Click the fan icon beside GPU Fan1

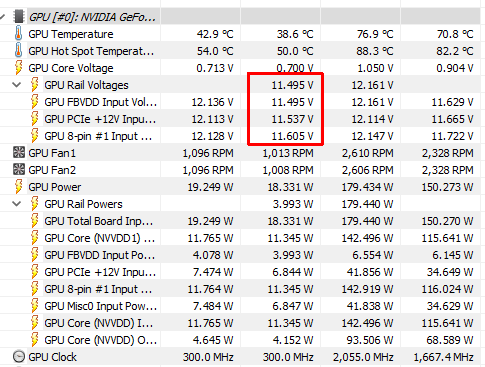click(x=19, y=153)
